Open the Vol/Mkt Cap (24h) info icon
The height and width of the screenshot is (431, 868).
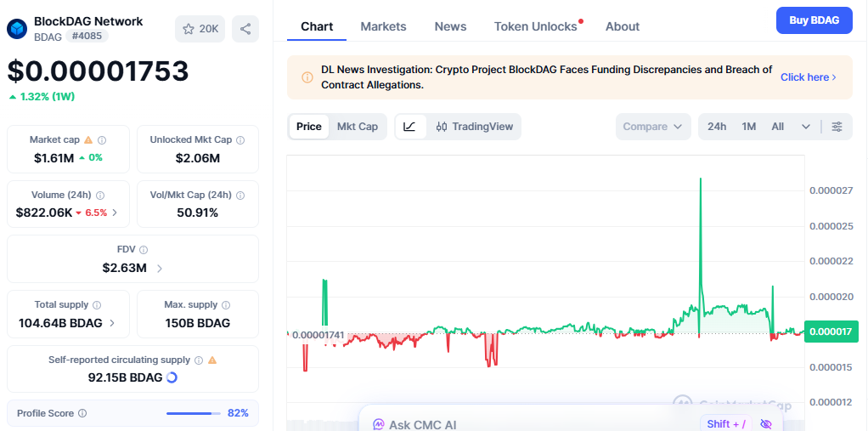240,195
